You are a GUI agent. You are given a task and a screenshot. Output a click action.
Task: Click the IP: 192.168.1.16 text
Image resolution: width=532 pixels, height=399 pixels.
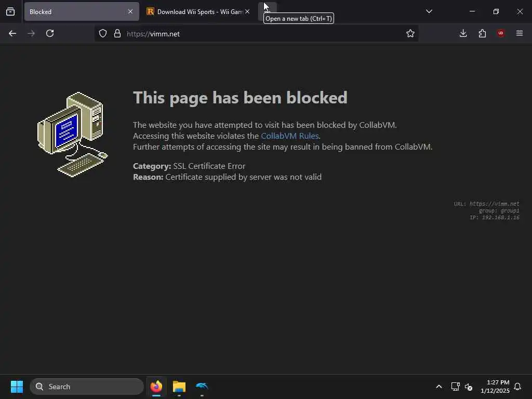click(x=495, y=218)
